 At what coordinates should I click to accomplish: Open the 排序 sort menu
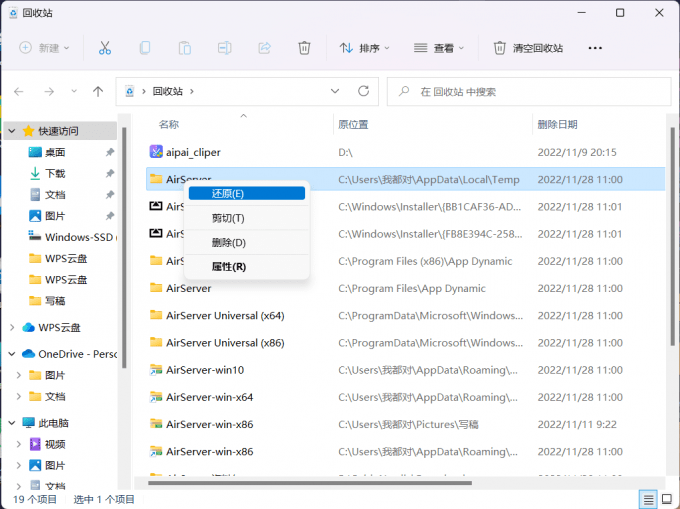364,48
